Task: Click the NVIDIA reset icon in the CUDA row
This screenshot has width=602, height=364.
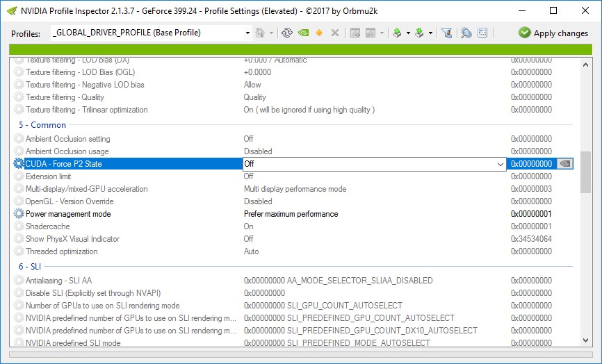Action: 566,164
